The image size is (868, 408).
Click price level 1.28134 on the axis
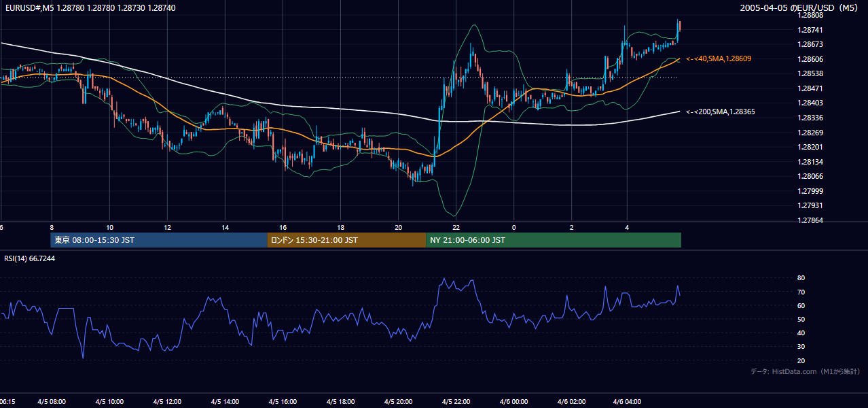[810, 162]
